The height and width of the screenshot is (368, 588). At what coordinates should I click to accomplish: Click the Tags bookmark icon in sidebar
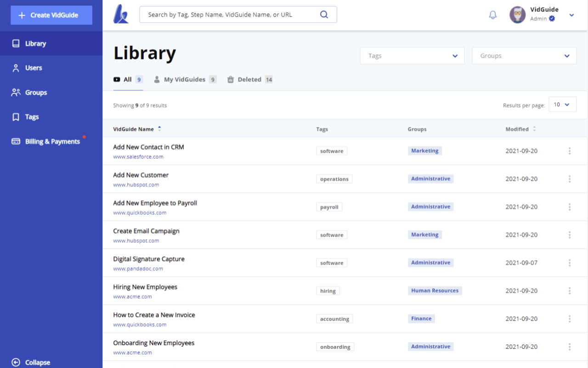[x=15, y=116]
